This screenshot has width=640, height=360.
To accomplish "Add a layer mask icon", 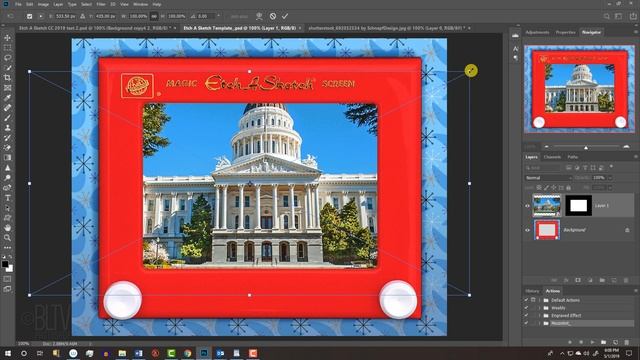I will 578,280.
